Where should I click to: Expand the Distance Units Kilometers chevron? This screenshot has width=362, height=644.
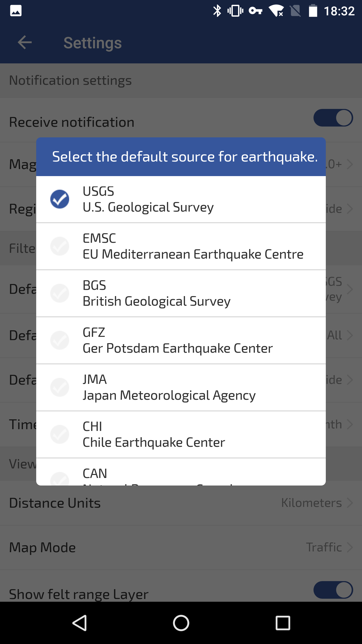349,503
